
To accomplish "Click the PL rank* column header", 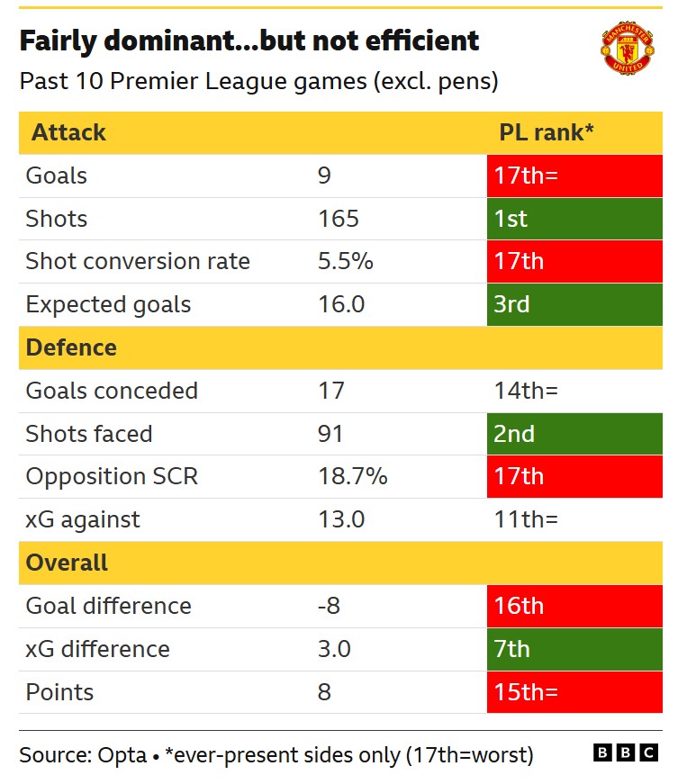I will click(x=547, y=132).
